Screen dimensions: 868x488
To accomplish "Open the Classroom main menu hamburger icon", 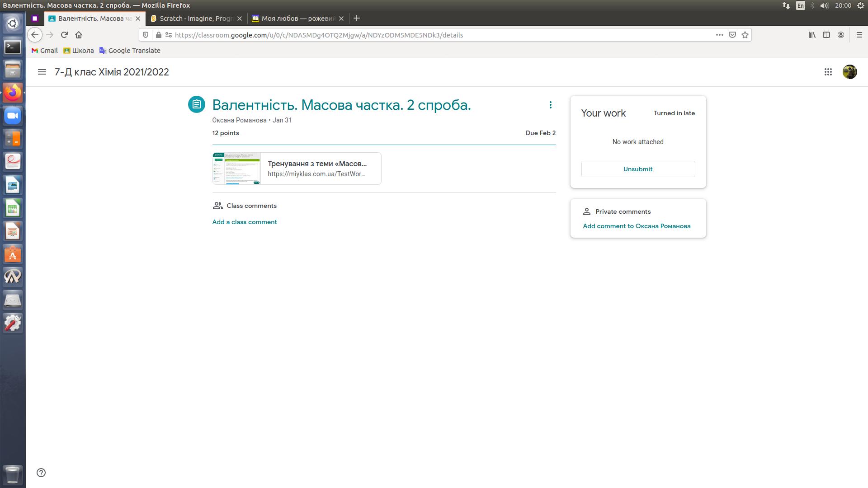I will (42, 72).
